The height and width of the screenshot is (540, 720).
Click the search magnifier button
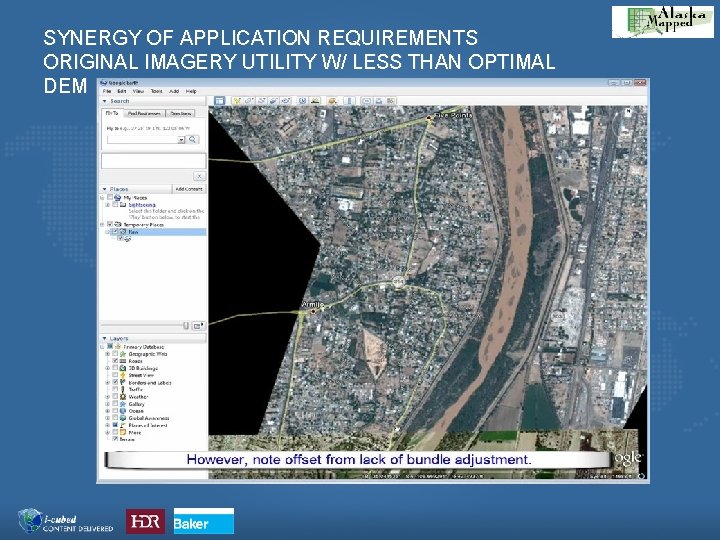click(193, 139)
